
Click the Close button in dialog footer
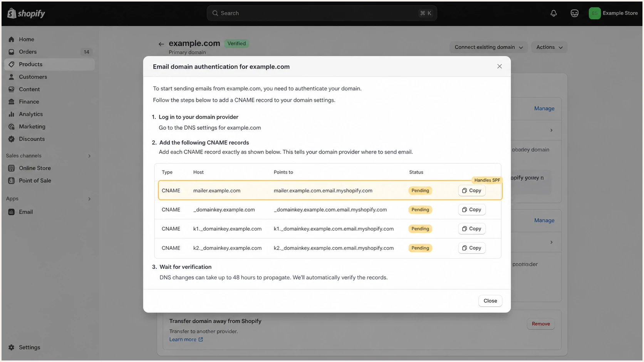(x=490, y=301)
